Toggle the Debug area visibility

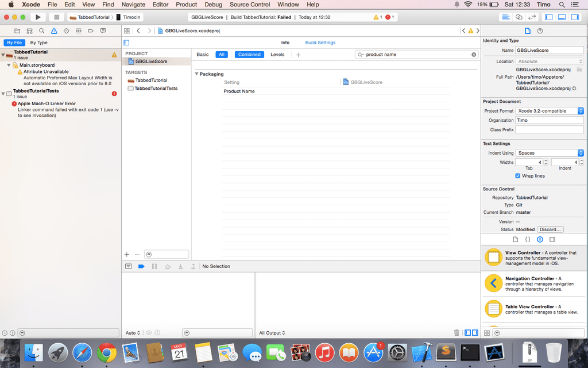tap(562, 17)
